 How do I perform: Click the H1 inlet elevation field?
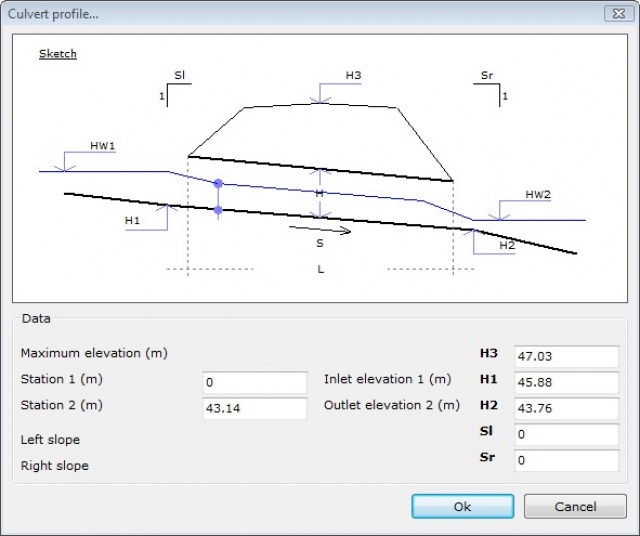coord(566,382)
